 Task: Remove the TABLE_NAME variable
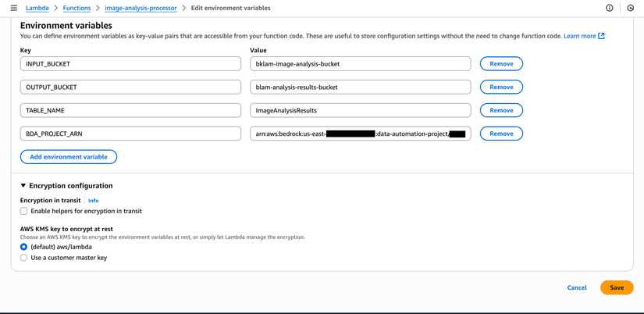click(x=501, y=110)
